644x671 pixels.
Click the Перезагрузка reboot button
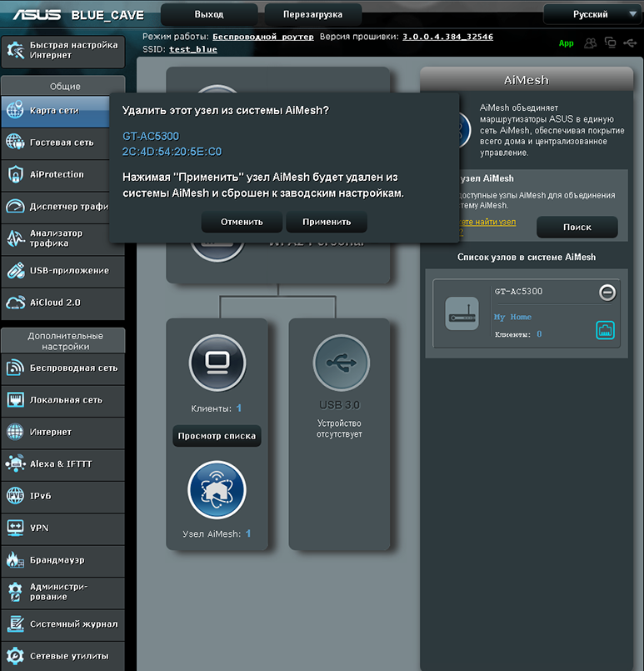pyautogui.click(x=313, y=14)
